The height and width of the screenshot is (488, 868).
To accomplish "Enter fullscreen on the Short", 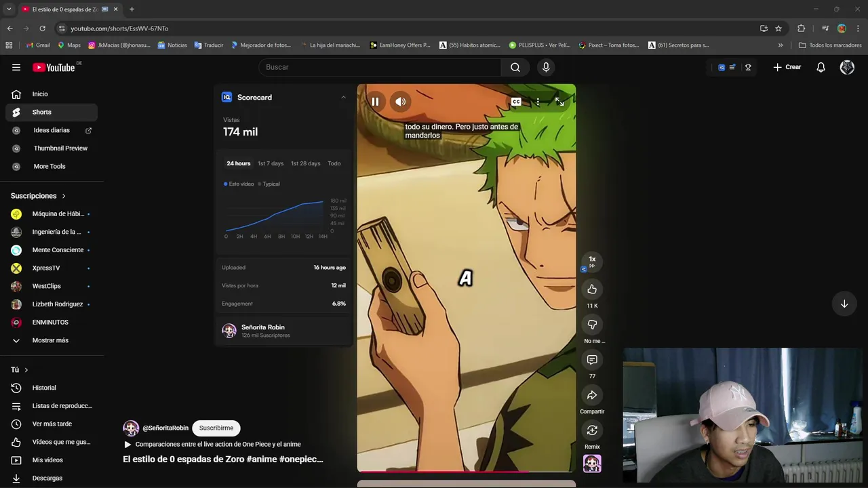I will point(559,102).
